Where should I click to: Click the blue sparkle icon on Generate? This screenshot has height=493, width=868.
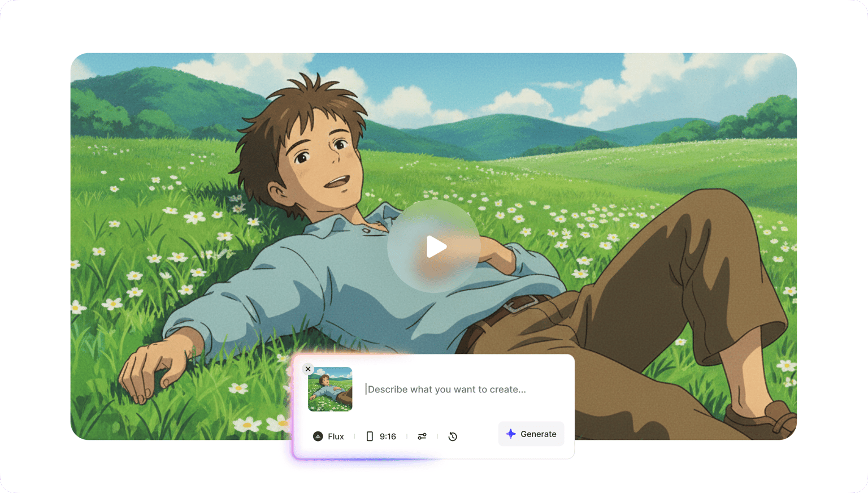(511, 434)
